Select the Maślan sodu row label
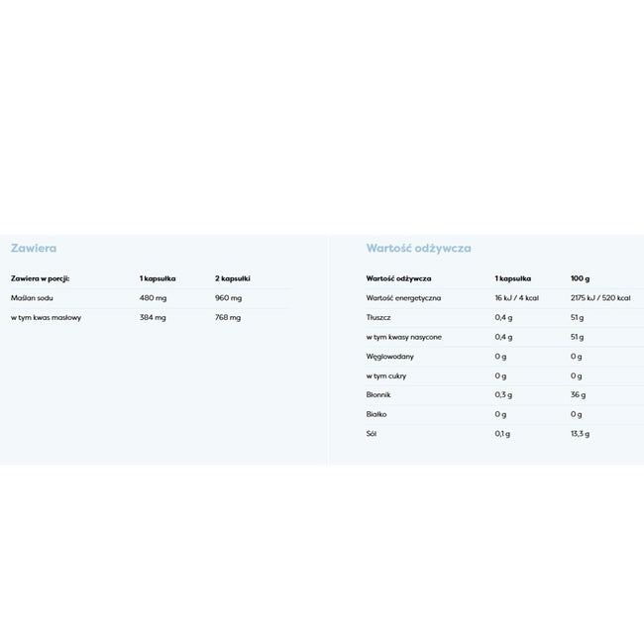The image size is (644, 644). click(x=32, y=298)
